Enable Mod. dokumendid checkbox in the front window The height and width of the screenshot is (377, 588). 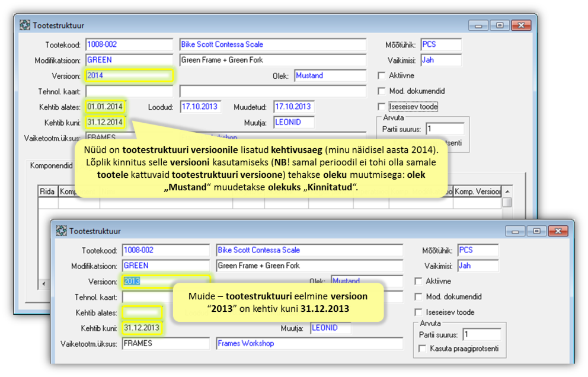[x=418, y=297]
